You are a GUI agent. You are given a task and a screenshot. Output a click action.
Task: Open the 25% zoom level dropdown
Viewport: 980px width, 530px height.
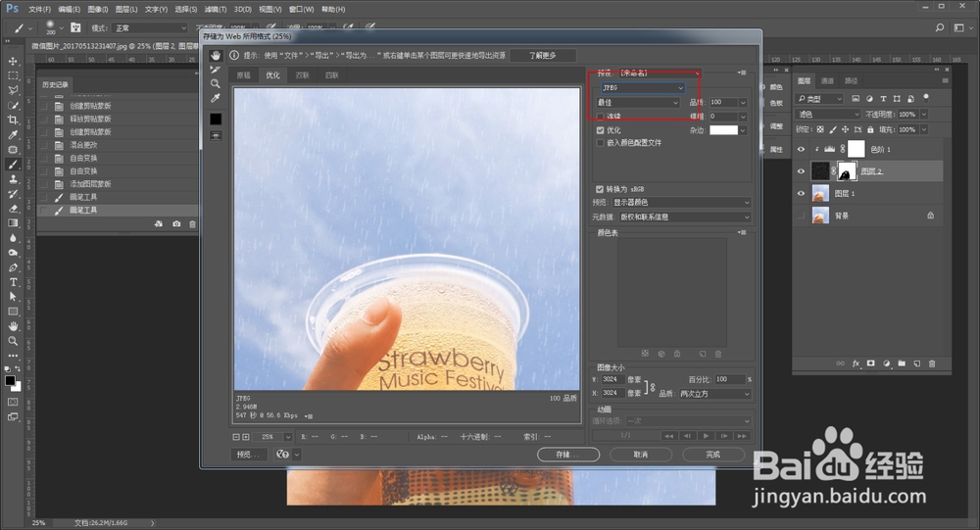click(287, 437)
